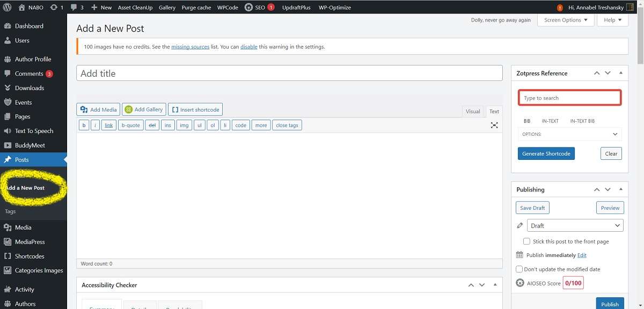644x309 pixels.
Task: Switch to the Visual editor tab
Action: (x=472, y=112)
